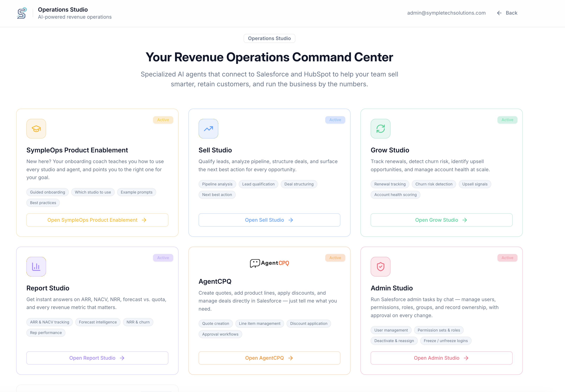Screen dimensions: 565x392
Task: Click the Admin Studio shield icon
Action: [380, 267]
